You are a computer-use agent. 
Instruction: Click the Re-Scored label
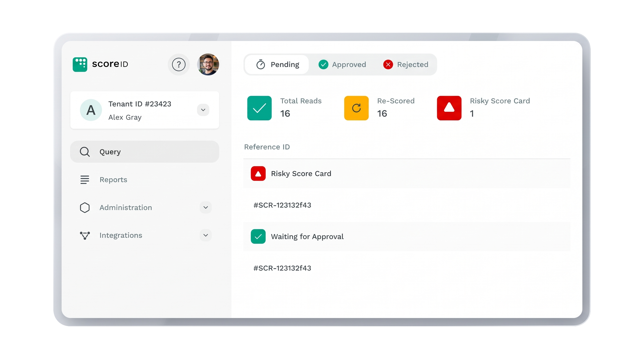click(396, 101)
